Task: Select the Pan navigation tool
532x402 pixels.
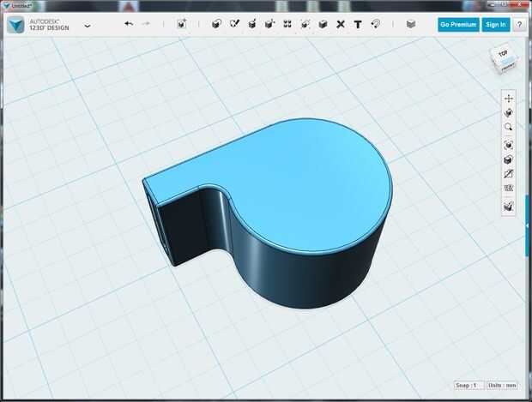Action: 508,99
